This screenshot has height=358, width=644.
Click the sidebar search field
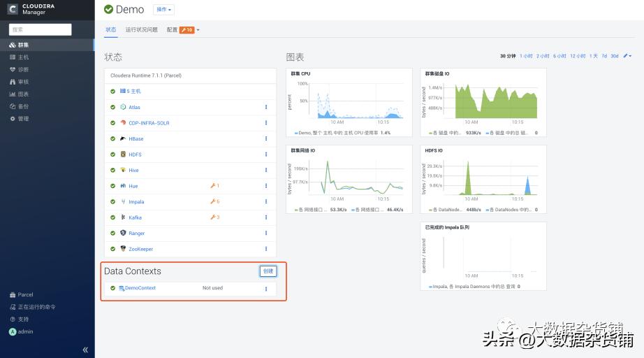point(41,29)
